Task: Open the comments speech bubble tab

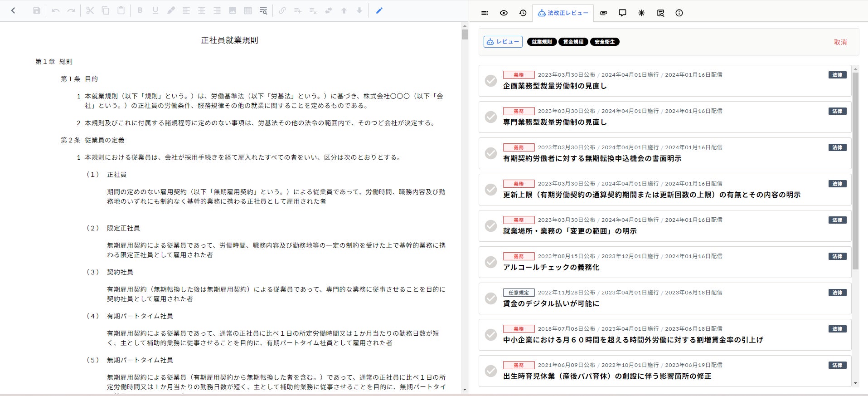Action: [x=622, y=13]
